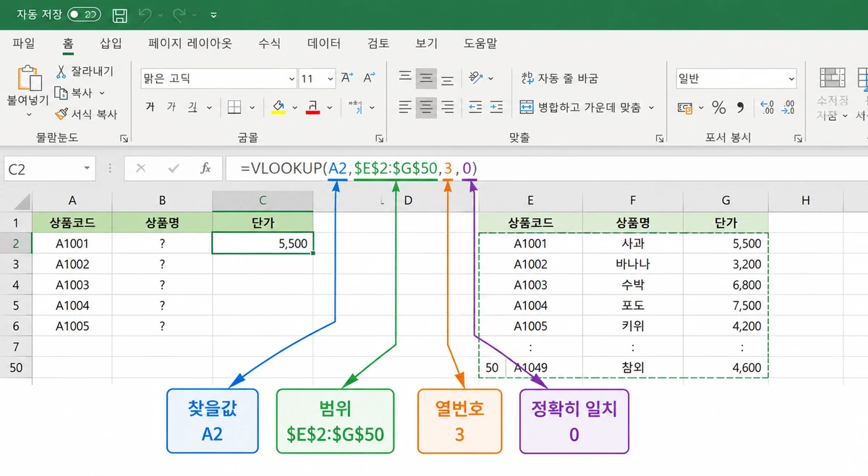Click the borders grid icon
Viewport: 868px width, 476px height.
pos(234,107)
